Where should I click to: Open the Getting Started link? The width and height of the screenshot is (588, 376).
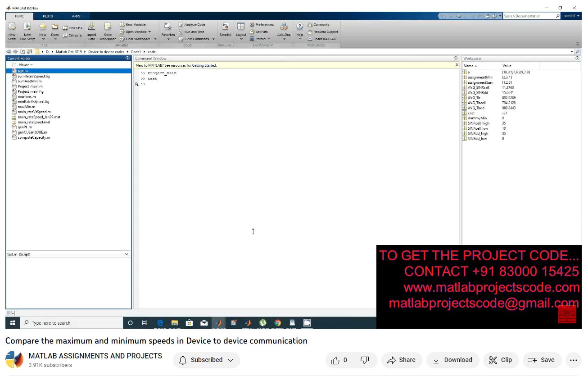tap(204, 65)
